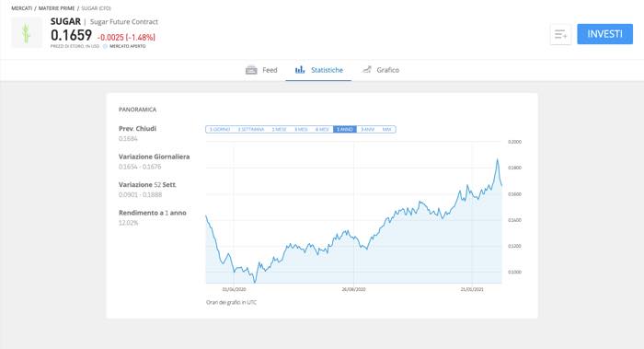Click the Statistiche bar chart icon
This screenshot has width=644, height=349.
tap(300, 70)
